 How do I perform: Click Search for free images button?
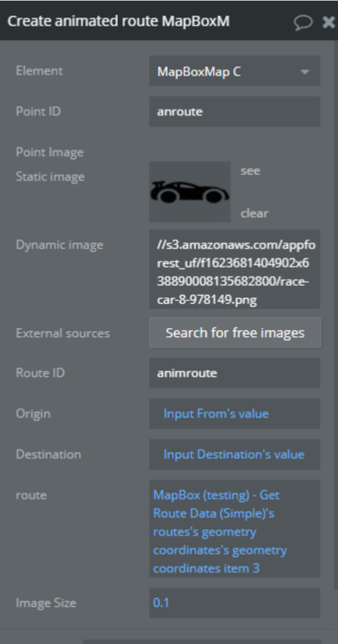coord(235,332)
